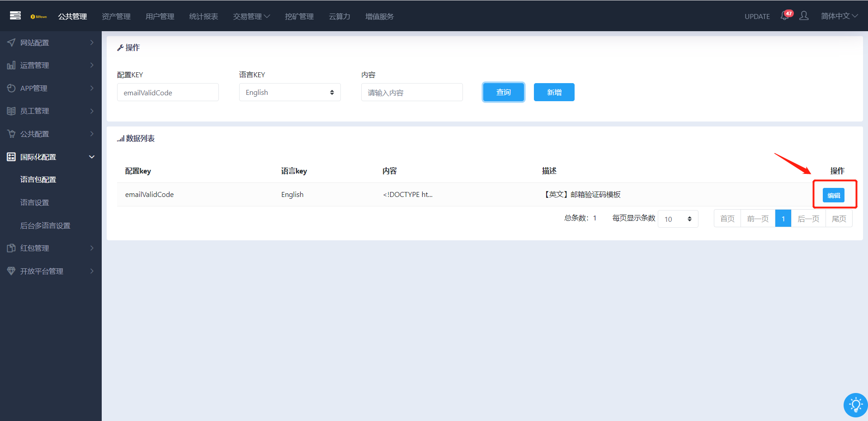868x421 pixels.
Task: Select 挖矿管理 top menu
Action: (299, 16)
